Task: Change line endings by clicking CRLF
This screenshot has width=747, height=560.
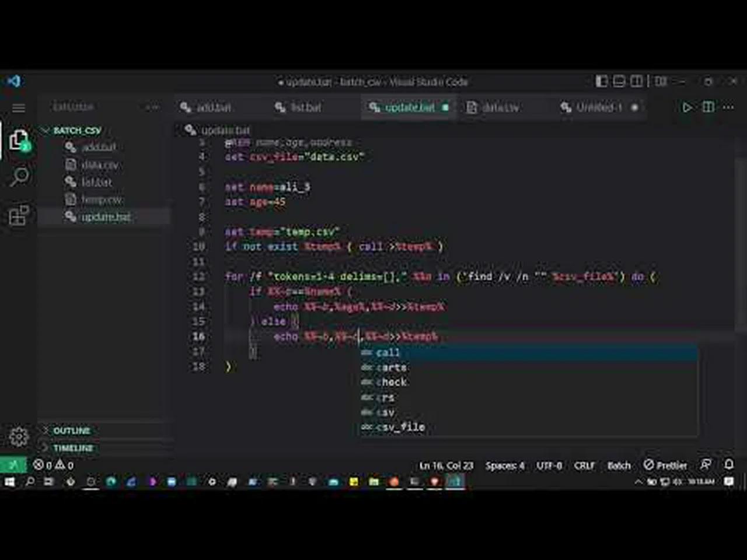Action: coord(584,466)
